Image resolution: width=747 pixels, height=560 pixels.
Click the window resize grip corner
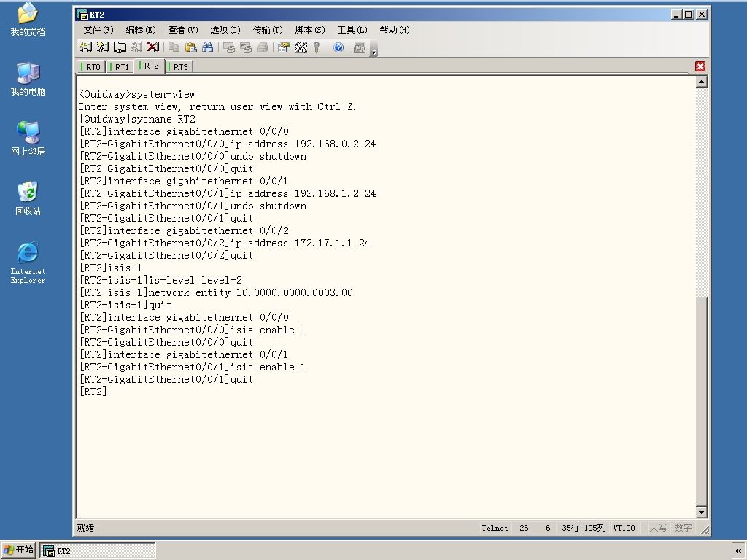(x=705, y=530)
